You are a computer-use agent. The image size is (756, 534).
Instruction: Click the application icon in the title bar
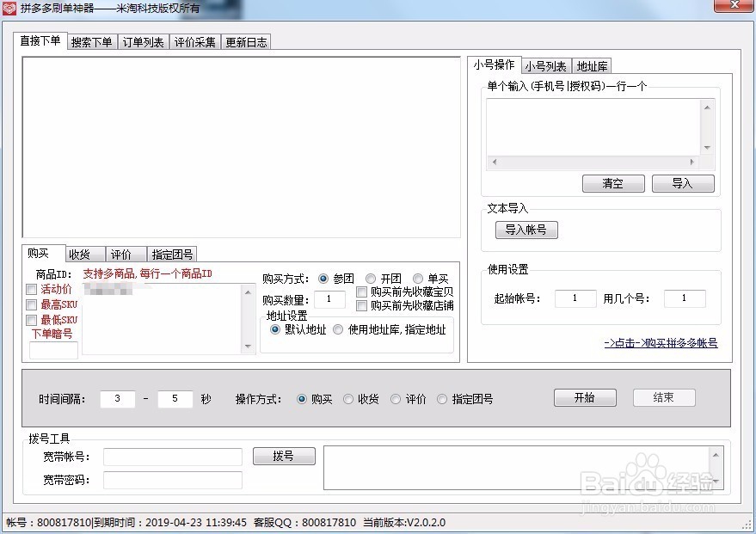coord(9,8)
